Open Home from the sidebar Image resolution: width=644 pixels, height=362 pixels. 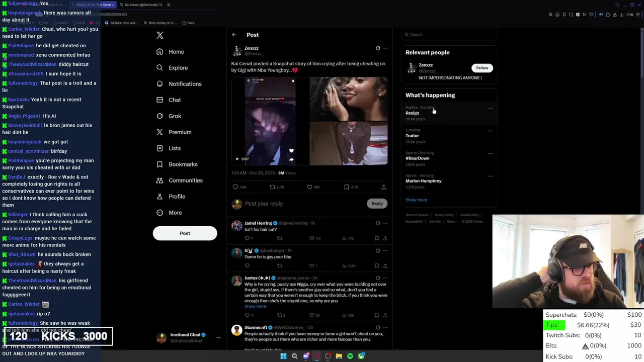(170, 52)
